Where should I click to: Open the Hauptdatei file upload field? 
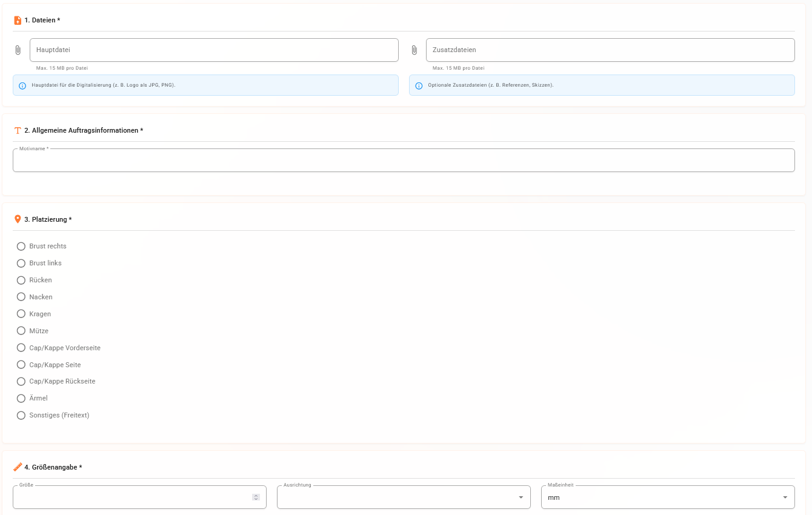(x=213, y=50)
